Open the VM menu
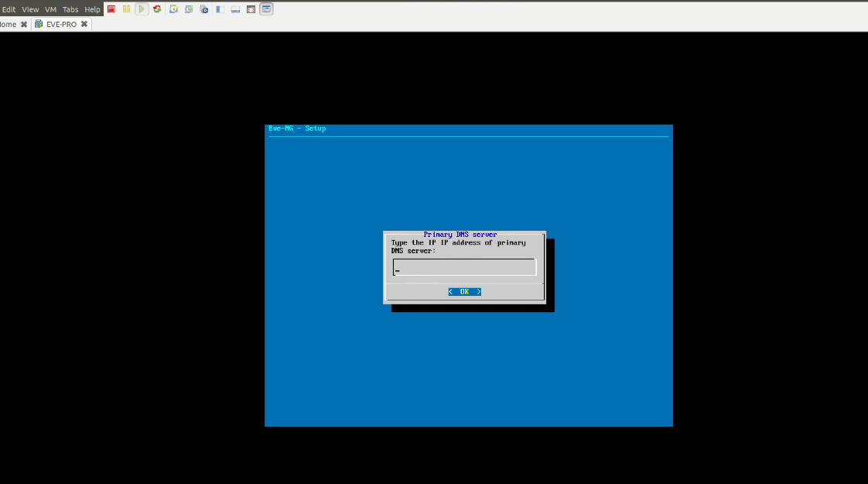Screen dimensions: 868x484 (x=50, y=9)
